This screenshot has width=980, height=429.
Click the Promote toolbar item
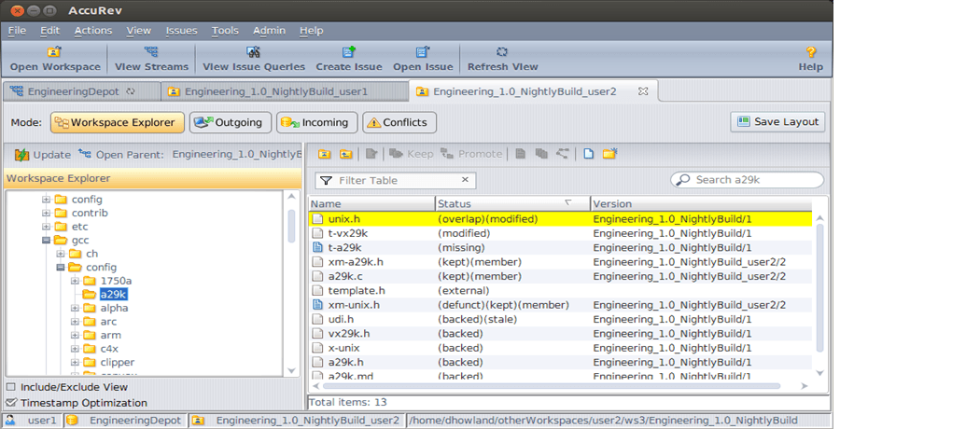coord(470,154)
